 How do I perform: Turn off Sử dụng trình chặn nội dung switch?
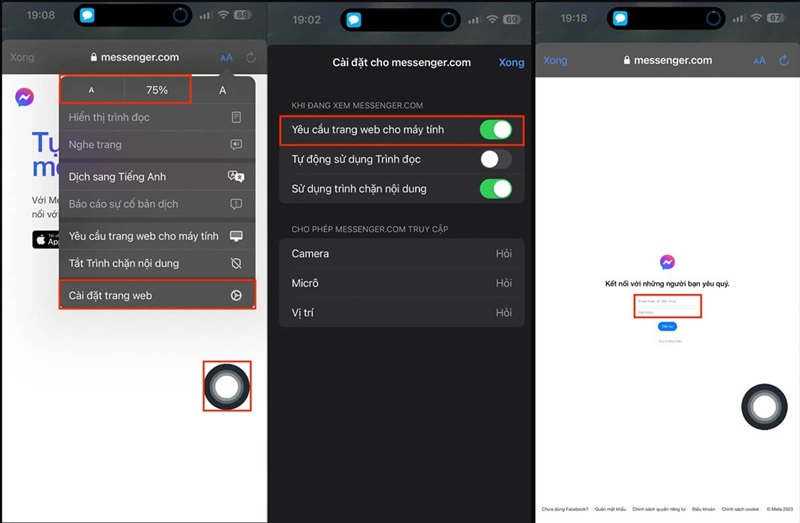[x=495, y=189]
